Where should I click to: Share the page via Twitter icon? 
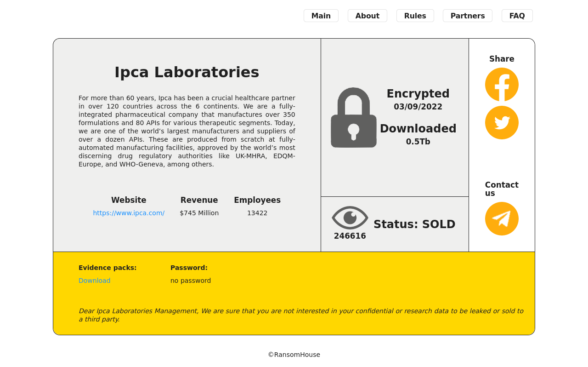click(x=502, y=123)
